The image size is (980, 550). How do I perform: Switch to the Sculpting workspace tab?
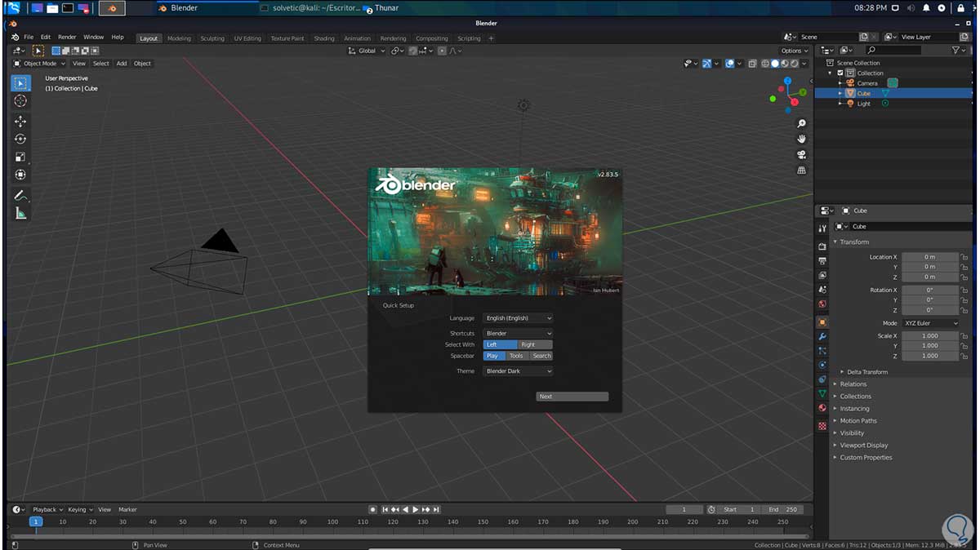(x=212, y=38)
